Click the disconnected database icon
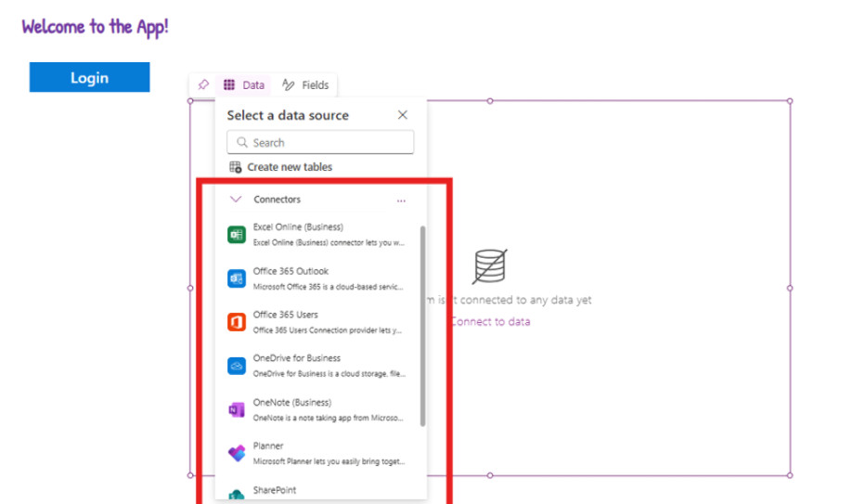The image size is (865, 504). click(490, 266)
